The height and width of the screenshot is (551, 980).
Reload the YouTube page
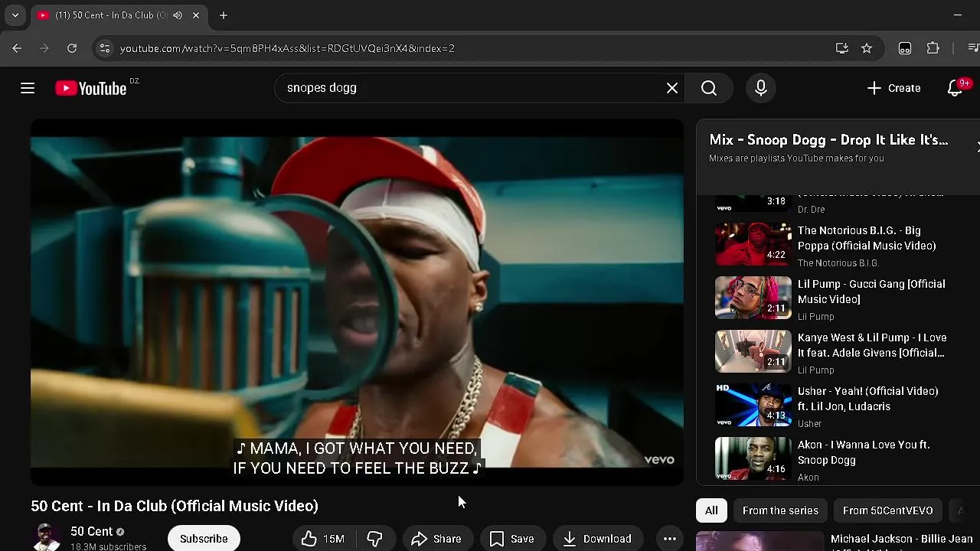(72, 48)
